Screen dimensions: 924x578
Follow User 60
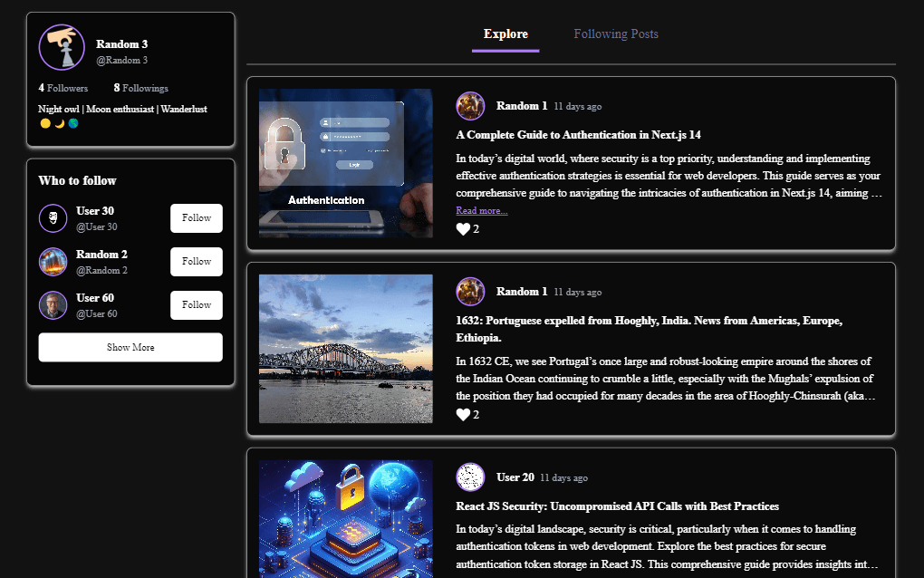tap(197, 305)
